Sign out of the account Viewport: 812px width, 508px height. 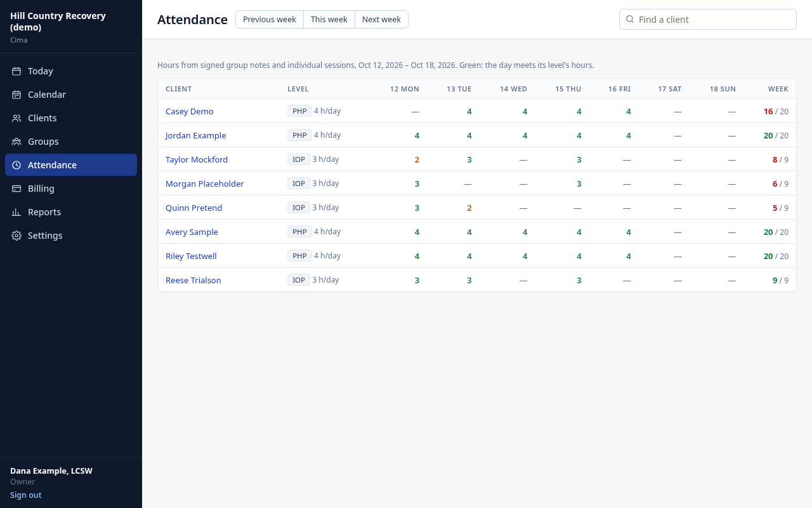[26, 495]
